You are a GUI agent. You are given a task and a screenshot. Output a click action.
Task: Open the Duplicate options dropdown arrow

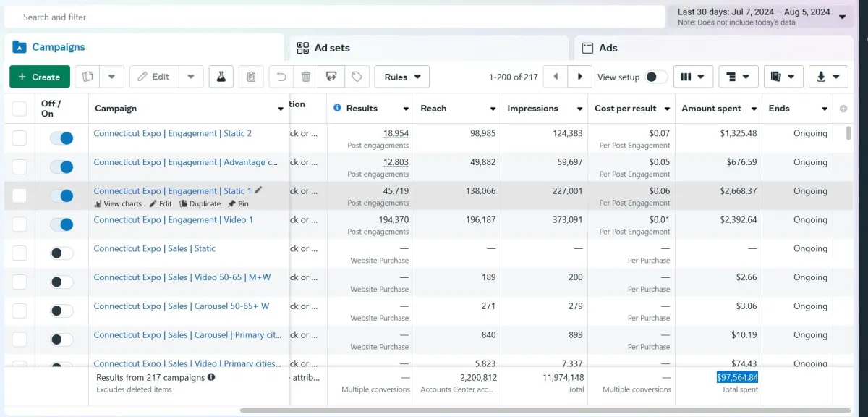pyautogui.click(x=111, y=77)
